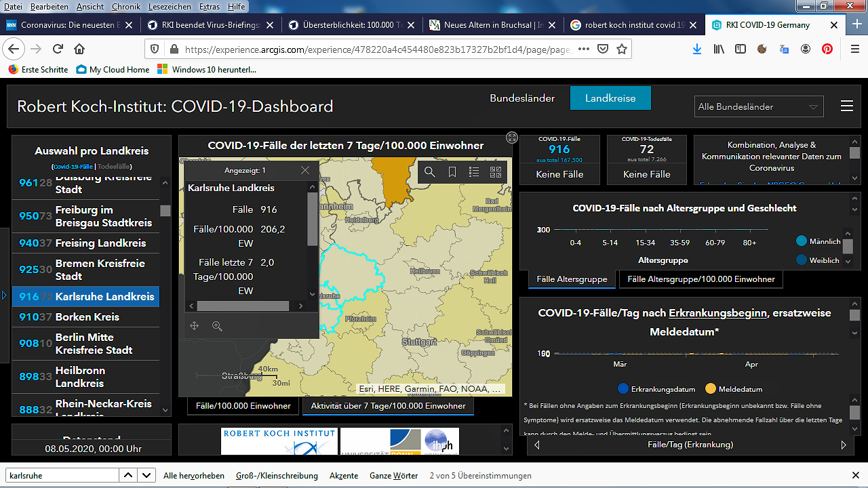Open the map search magnifier tool

pos(429,172)
